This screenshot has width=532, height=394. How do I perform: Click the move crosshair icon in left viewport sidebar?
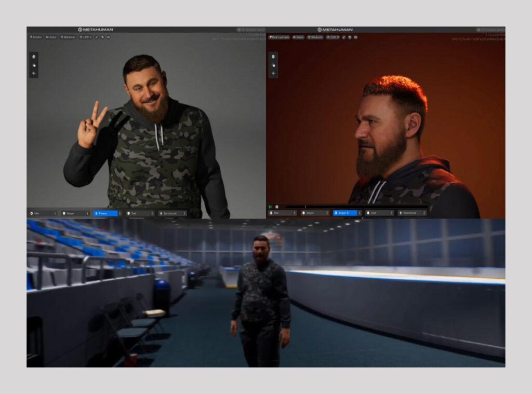34,73
